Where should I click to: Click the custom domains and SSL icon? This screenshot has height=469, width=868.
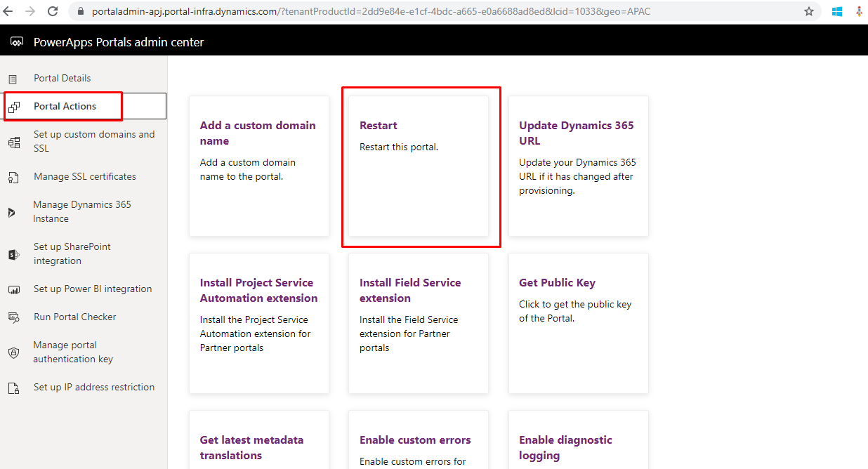pos(14,143)
